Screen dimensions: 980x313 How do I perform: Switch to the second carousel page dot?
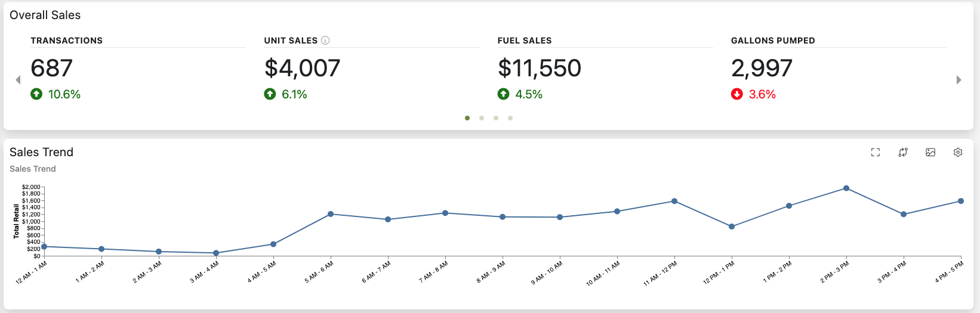(x=482, y=118)
